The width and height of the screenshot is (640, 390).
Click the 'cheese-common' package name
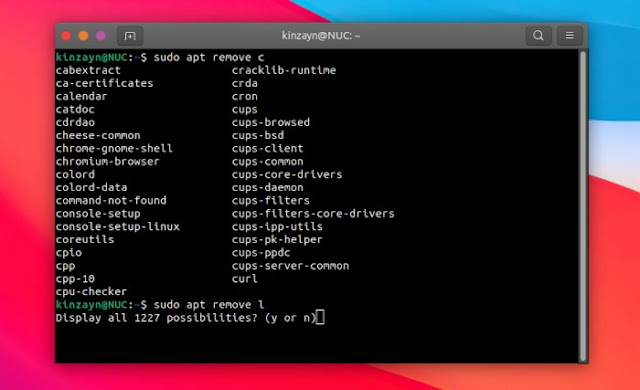click(x=98, y=135)
